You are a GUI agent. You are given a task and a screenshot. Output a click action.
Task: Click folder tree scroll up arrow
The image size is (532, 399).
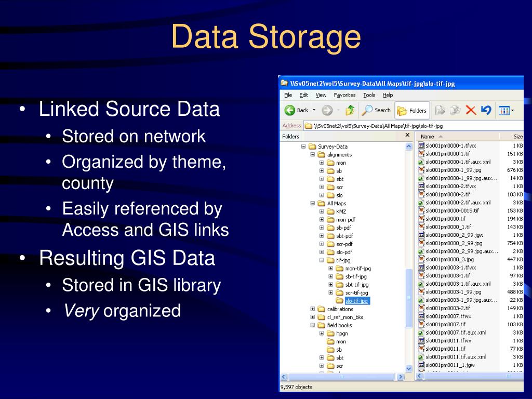point(408,147)
